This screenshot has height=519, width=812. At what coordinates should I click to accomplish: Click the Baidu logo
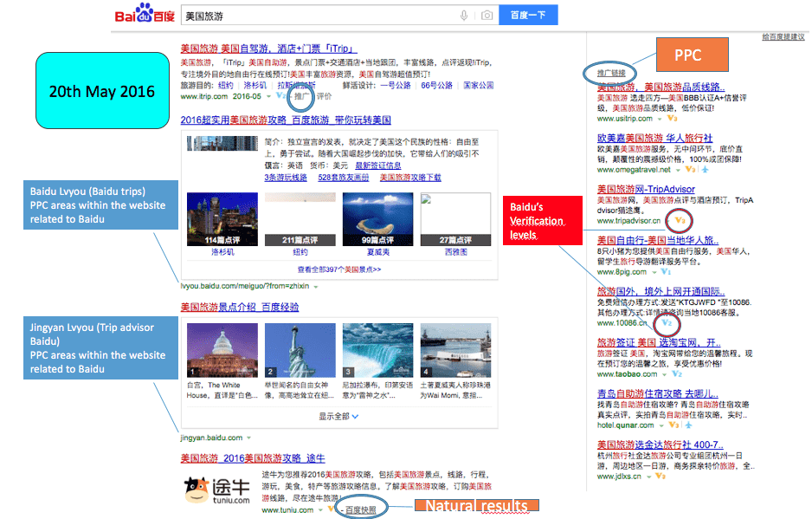click(x=144, y=14)
